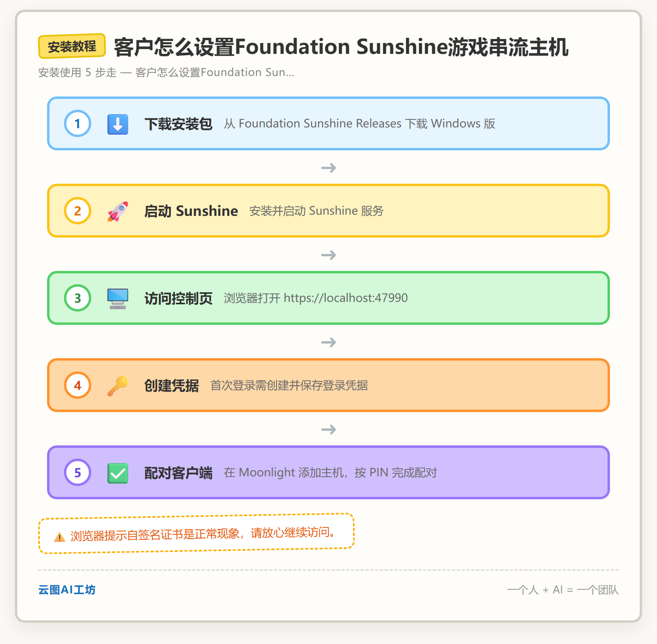657x644 pixels.
Task: Click the warning triangle icon
Action: [x=60, y=537]
